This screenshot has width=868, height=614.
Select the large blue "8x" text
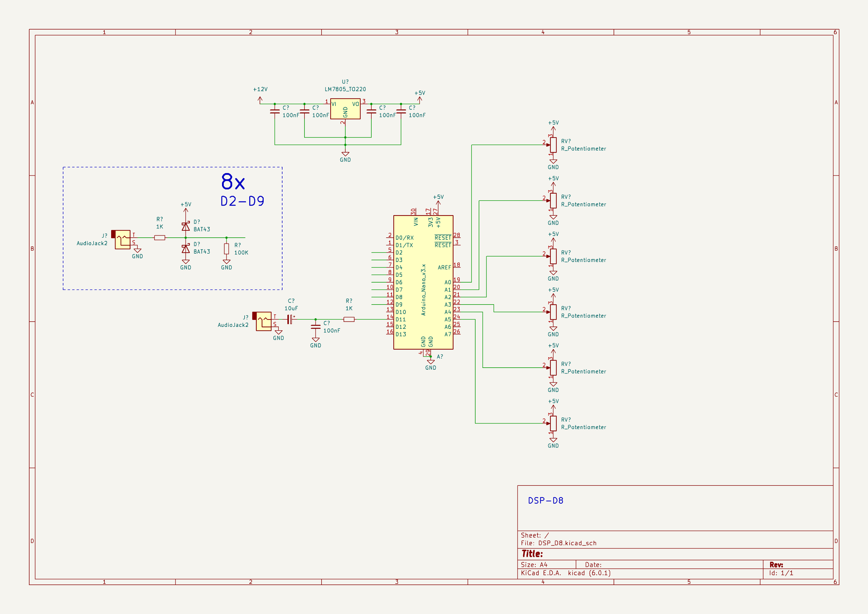point(233,182)
